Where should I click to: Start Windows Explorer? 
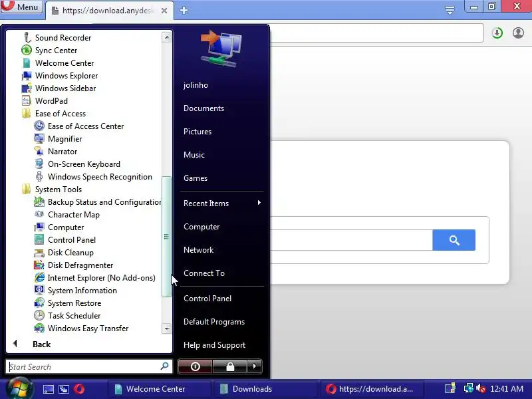click(x=60, y=76)
